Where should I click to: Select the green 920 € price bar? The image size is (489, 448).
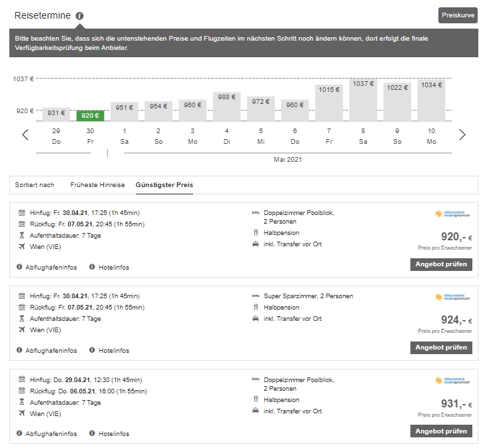90,115
